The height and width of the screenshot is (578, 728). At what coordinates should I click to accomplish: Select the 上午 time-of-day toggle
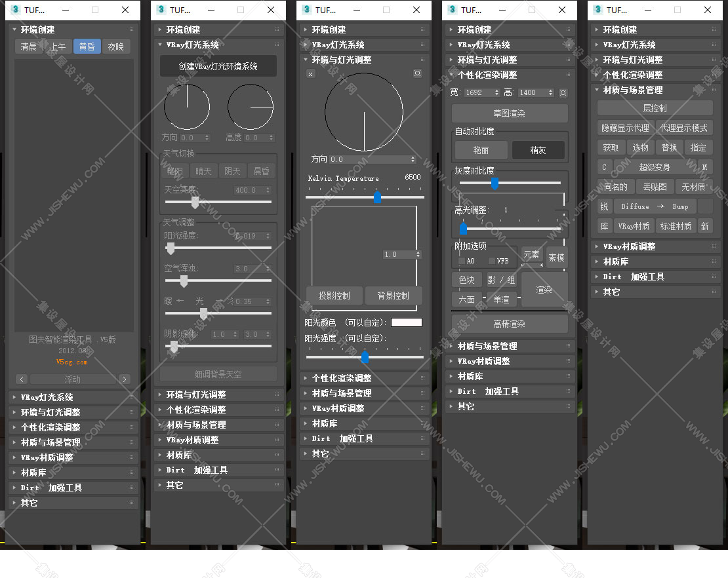(x=58, y=47)
